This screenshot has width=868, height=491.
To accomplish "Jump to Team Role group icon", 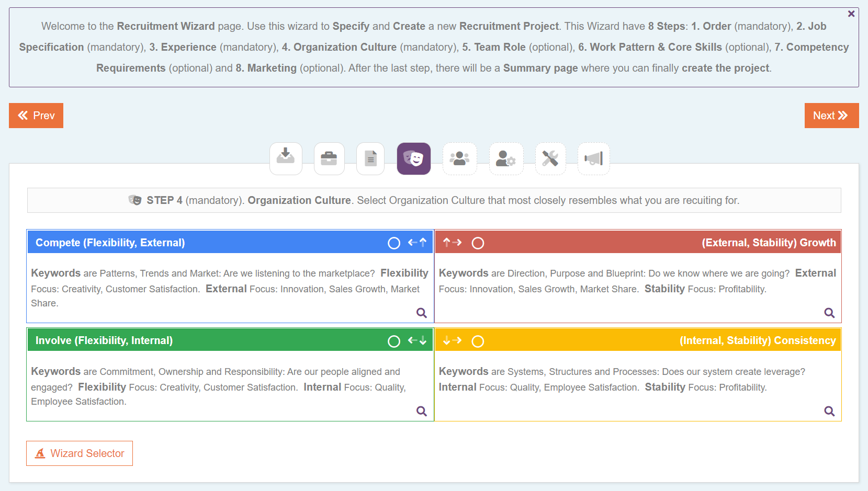I will [x=459, y=158].
